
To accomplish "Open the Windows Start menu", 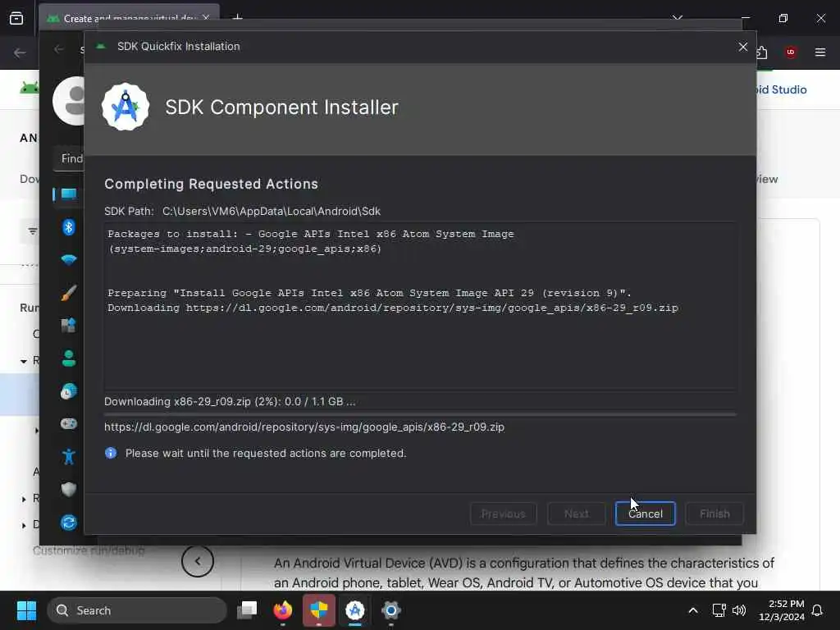I will 26,610.
